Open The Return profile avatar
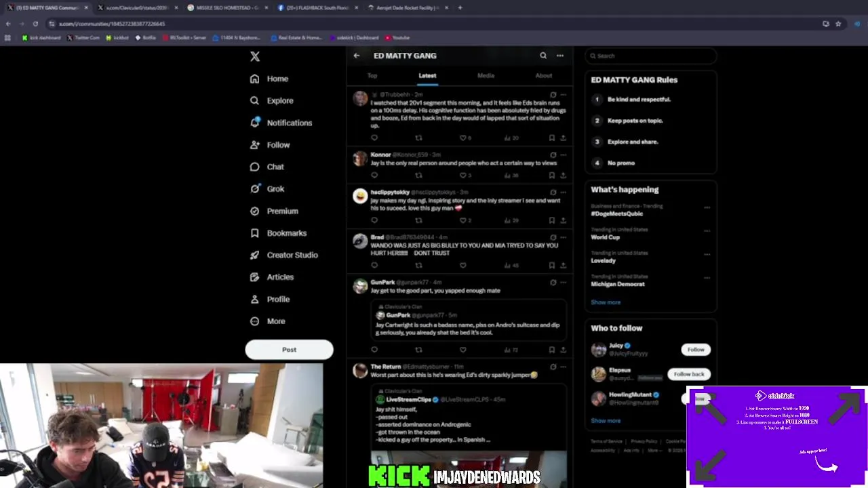The image size is (868, 488). point(360,371)
